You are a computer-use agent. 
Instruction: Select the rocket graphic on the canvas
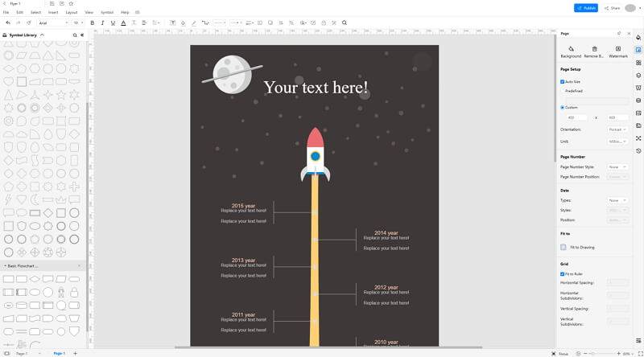point(315,154)
